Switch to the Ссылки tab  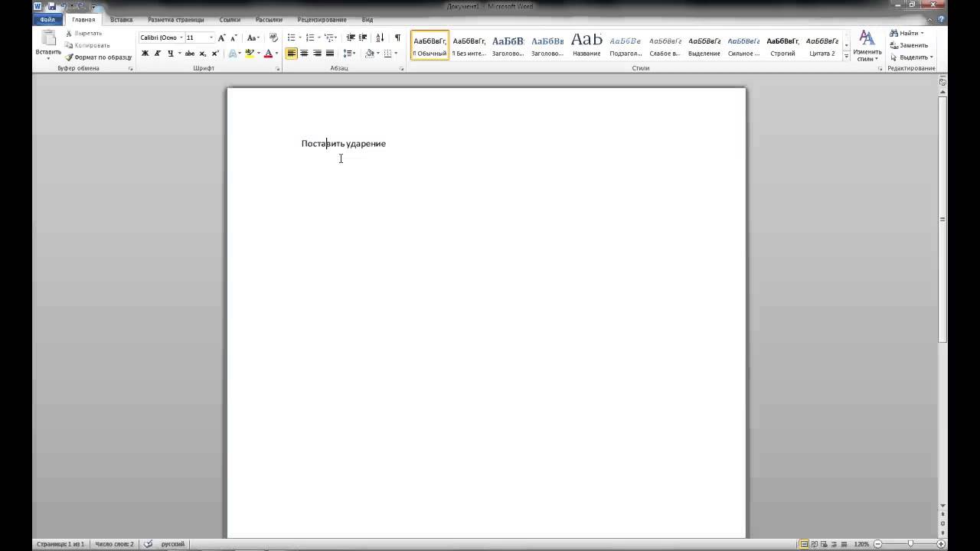(230, 19)
